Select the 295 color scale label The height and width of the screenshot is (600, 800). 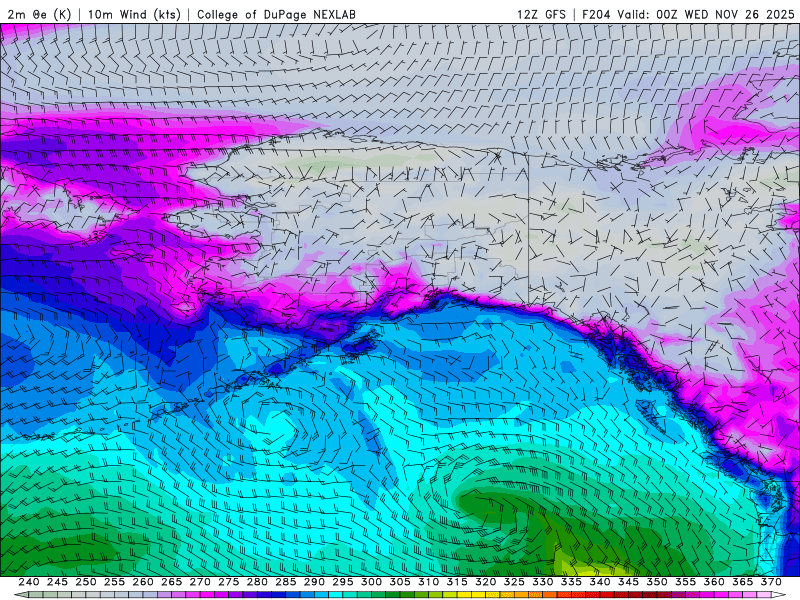click(343, 582)
